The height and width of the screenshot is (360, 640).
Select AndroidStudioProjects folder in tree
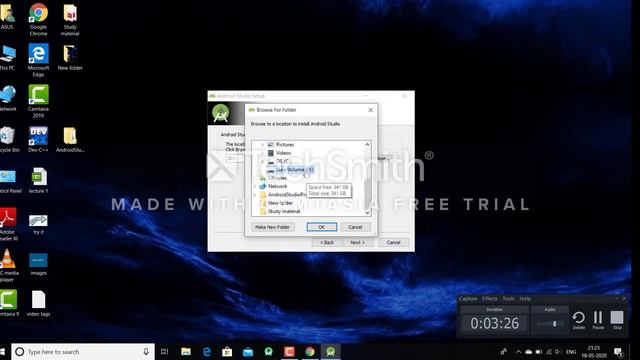[283, 195]
